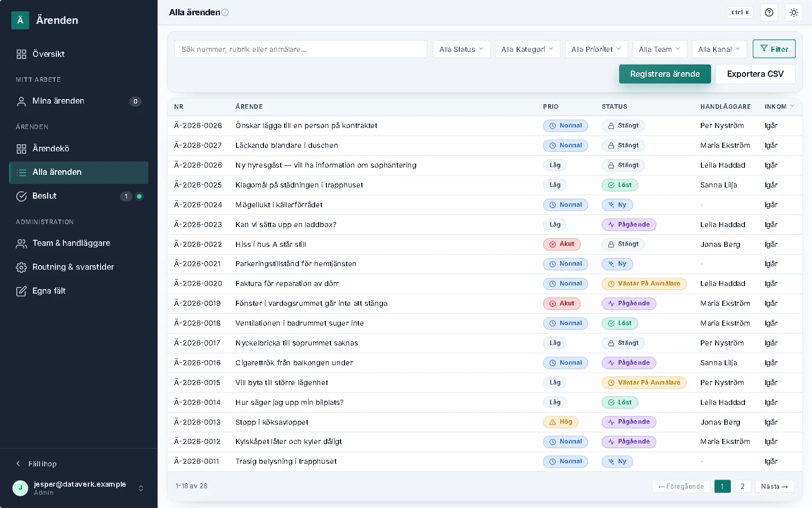Open case Ä-2026-0028 row
This screenshot has width=812, height=508.
coord(485,126)
